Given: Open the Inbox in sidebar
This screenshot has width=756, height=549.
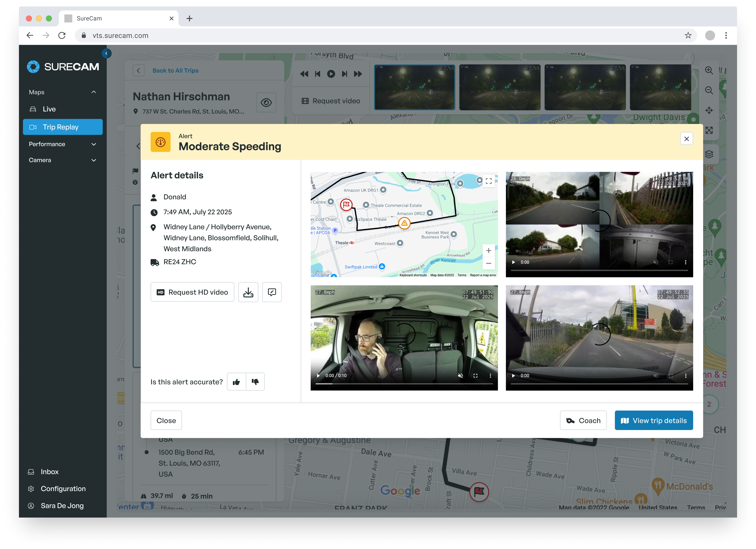Looking at the screenshot, I should 49,472.
